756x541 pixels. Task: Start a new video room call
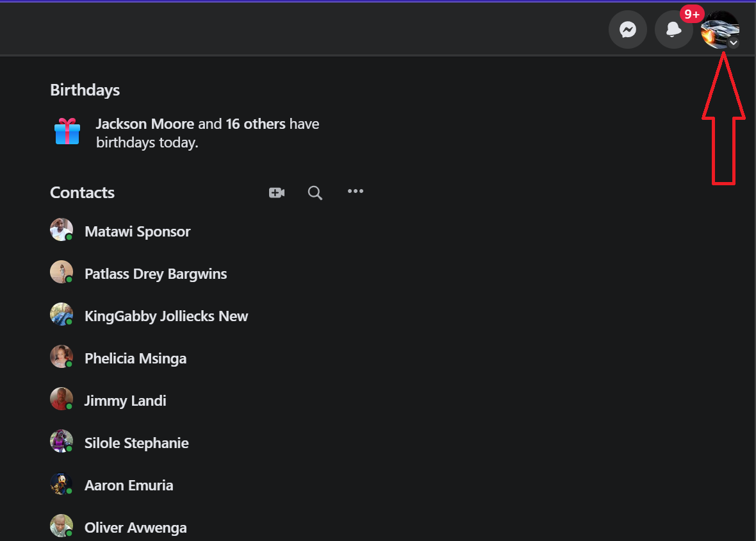click(277, 192)
